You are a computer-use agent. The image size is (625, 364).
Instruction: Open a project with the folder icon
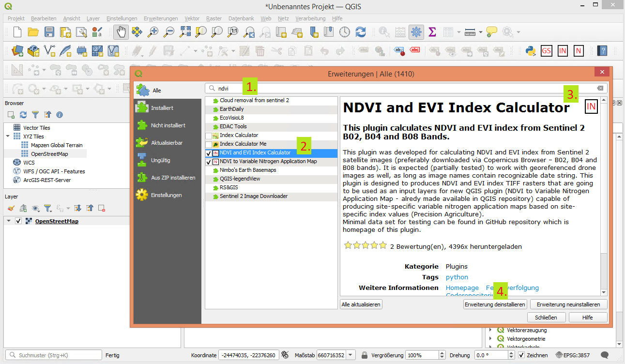click(33, 32)
